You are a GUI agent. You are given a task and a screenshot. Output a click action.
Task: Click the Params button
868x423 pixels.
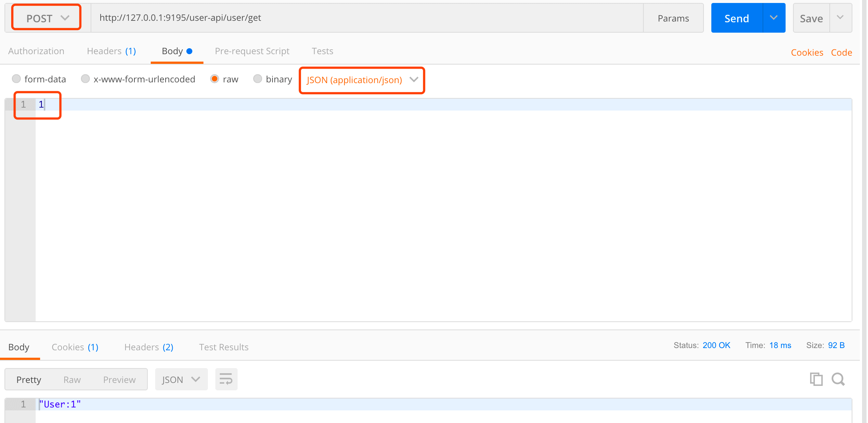tap(673, 18)
